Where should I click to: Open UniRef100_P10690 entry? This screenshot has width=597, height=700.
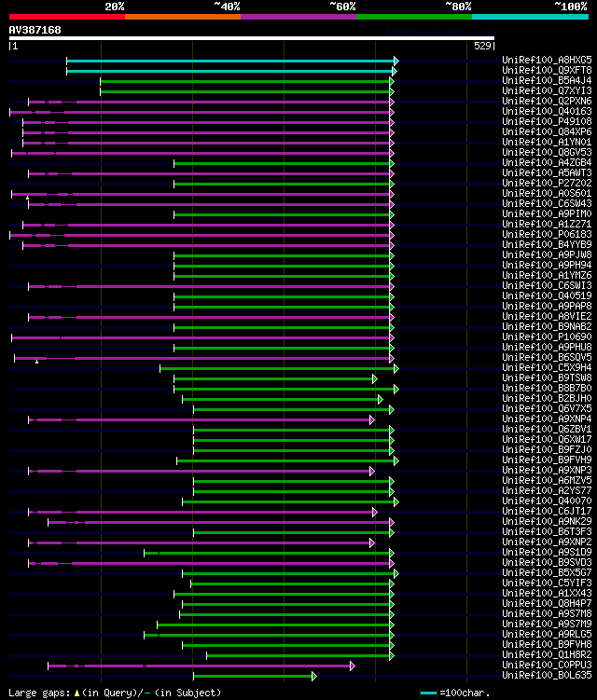[x=547, y=337]
